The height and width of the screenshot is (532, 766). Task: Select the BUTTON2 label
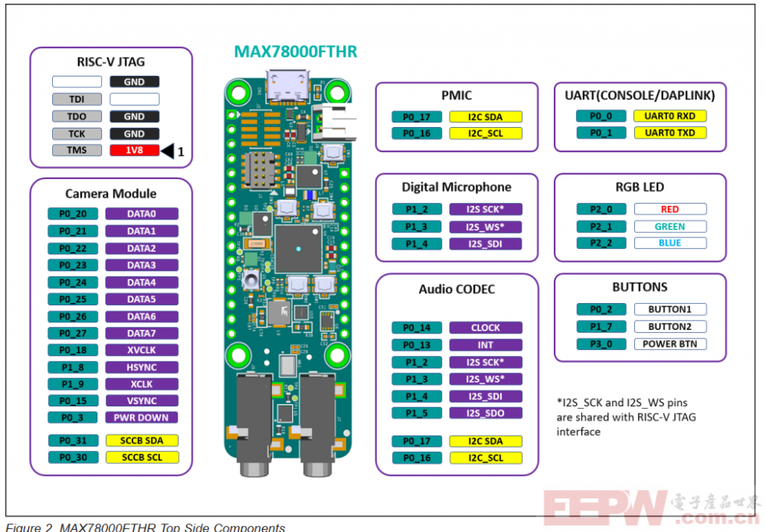pyautogui.click(x=669, y=327)
